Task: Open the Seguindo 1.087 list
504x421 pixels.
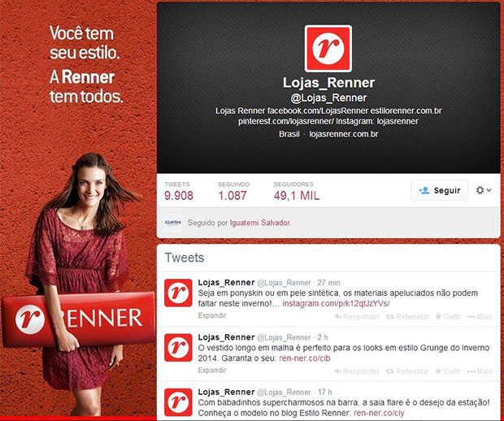Action: 233,191
